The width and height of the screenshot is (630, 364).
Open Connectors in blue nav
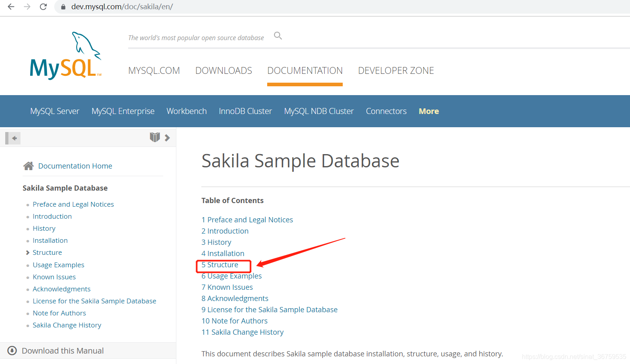(x=386, y=111)
